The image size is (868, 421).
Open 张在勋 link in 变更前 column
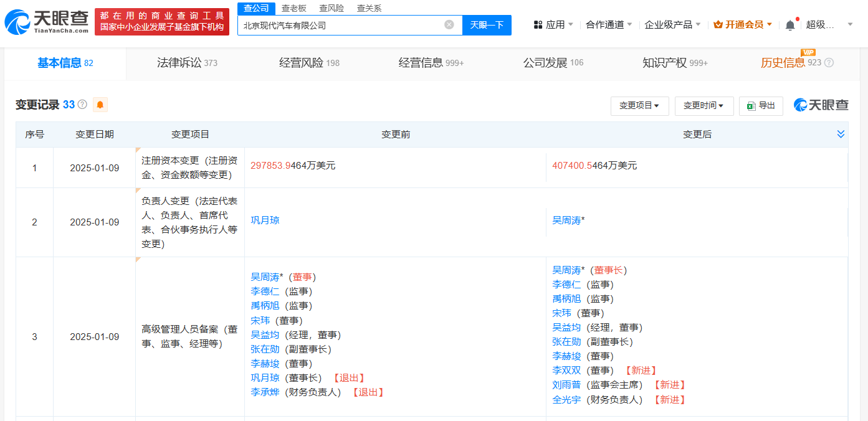pyautogui.click(x=265, y=349)
